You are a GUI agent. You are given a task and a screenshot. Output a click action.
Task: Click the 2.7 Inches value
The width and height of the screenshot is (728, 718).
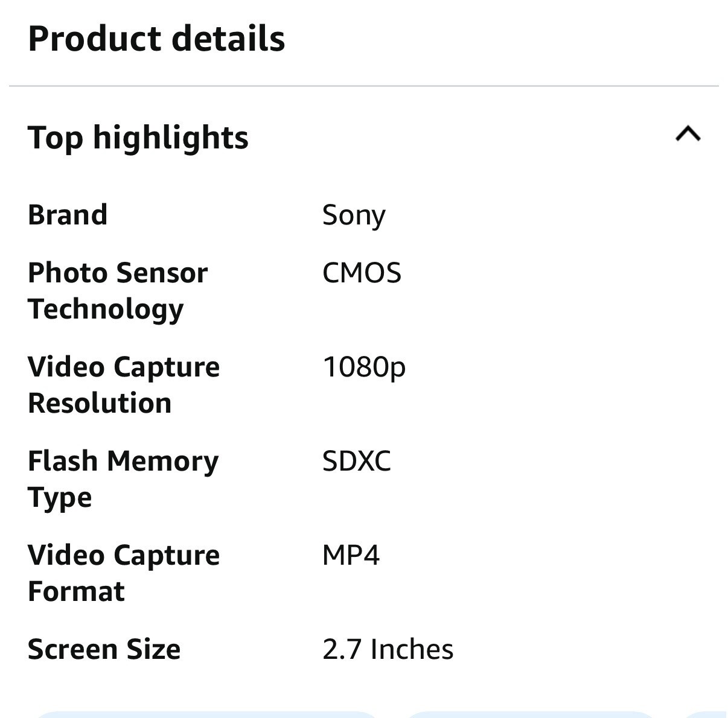pyautogui.click(x=388, y=649)
